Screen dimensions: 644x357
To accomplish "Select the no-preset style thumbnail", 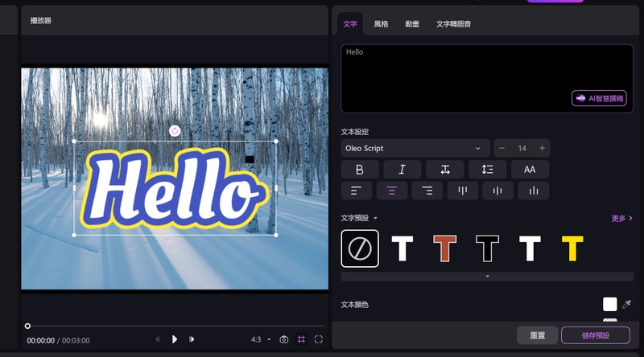I will [360, 248].
